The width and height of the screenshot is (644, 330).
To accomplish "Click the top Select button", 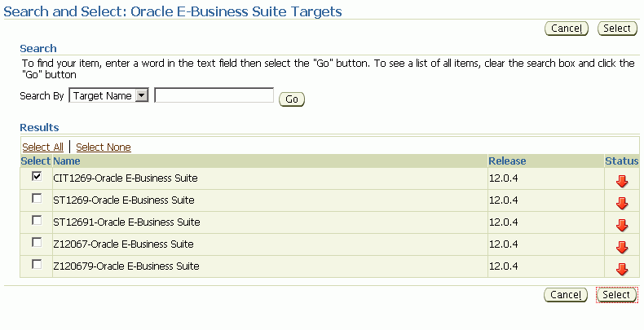I will [617, 29].
